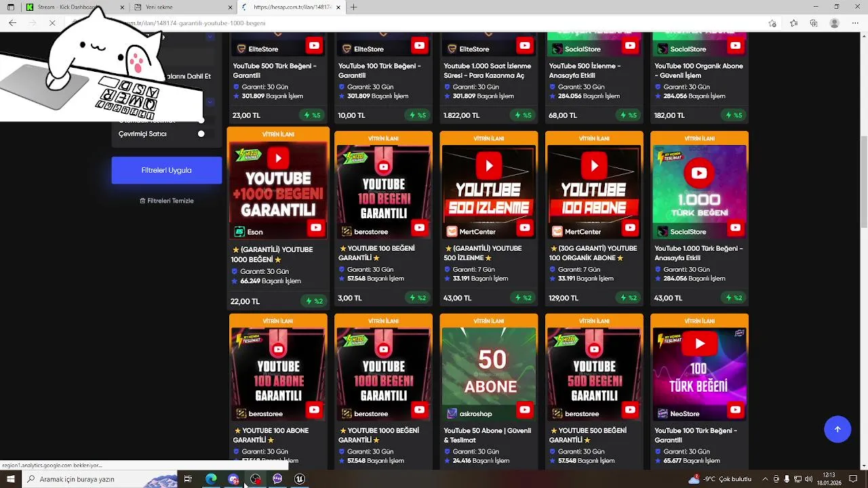This screenshot has width=868, height=488.
Task: Click the MertCenter 500 İzlenme thumbnail
Action: click(x=488, y=192)
